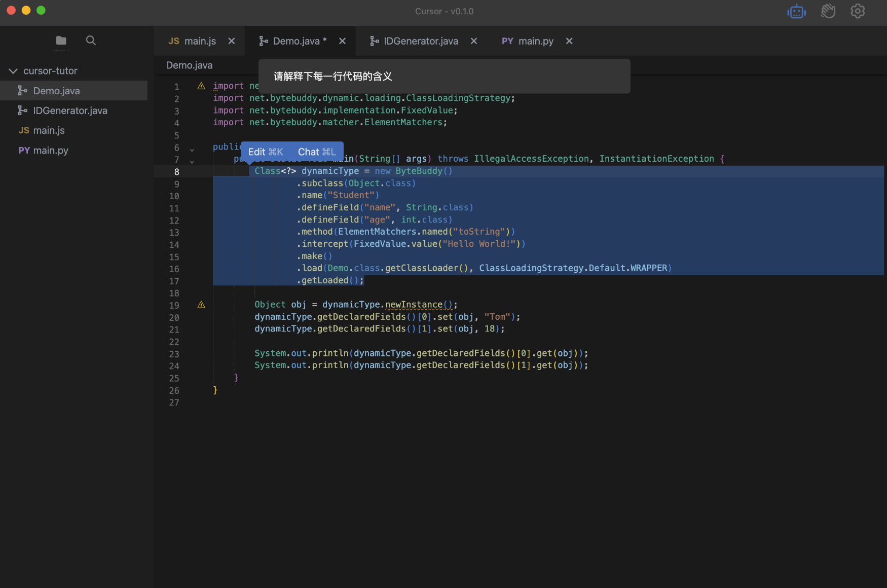887x588 pixels.
Task: Click ClassLoadingStrategy.Default.WRAPPER in line 16
Action: (573, 268)
